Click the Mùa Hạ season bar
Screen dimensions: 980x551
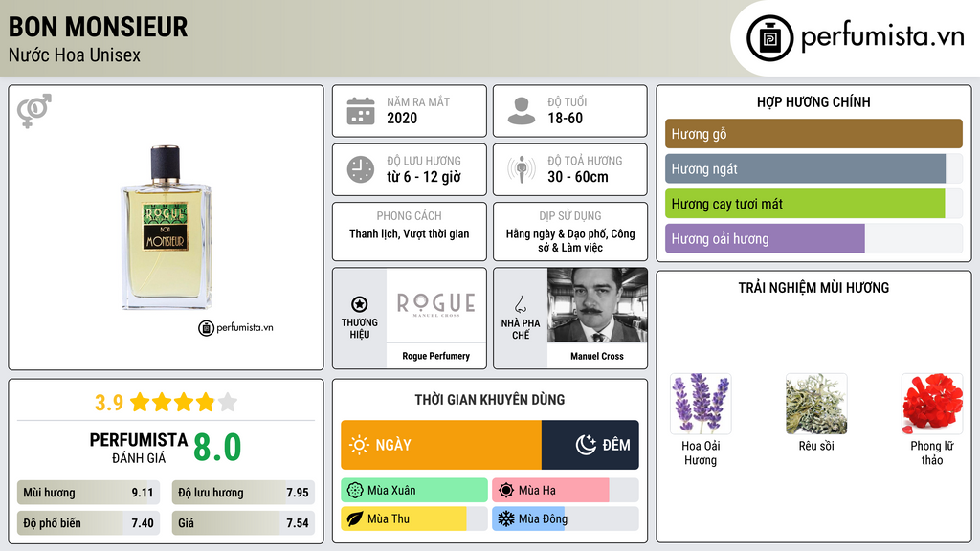coord(566,491)
